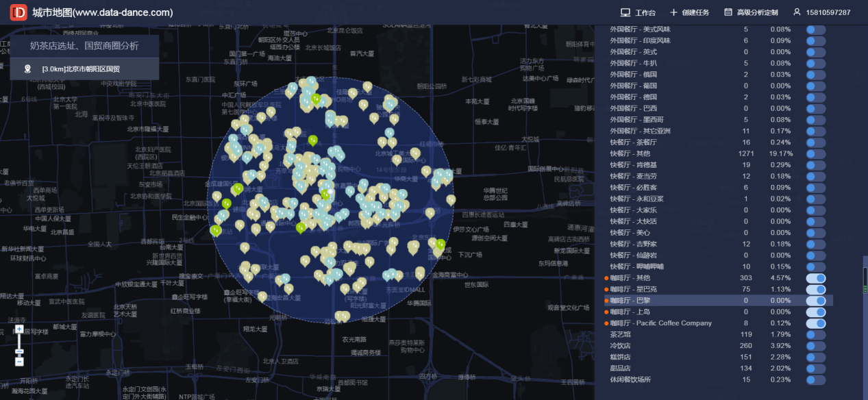This screenshot has height=400, width=868.
Task: Click the 高级分析定制 calendar icon
Action: [728, 12]
